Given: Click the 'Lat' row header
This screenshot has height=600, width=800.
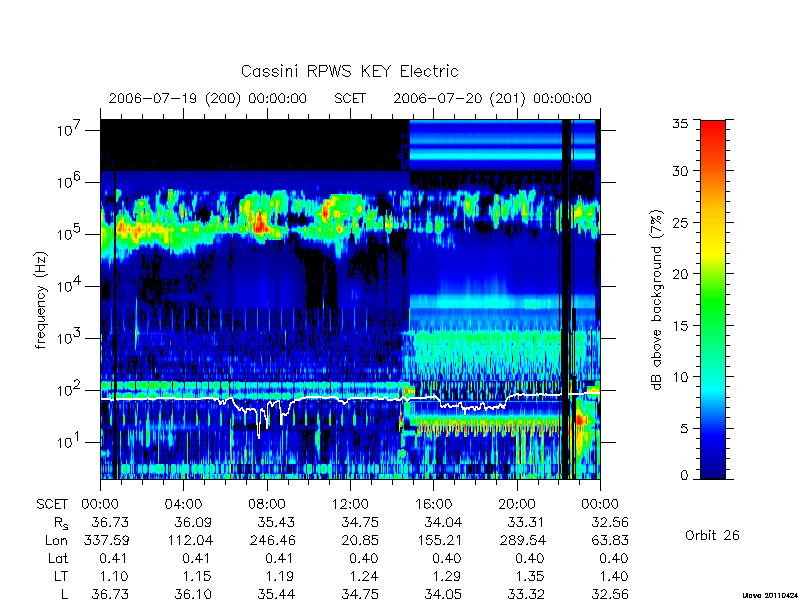Looking at the screenshot, I should coord(58,559).
